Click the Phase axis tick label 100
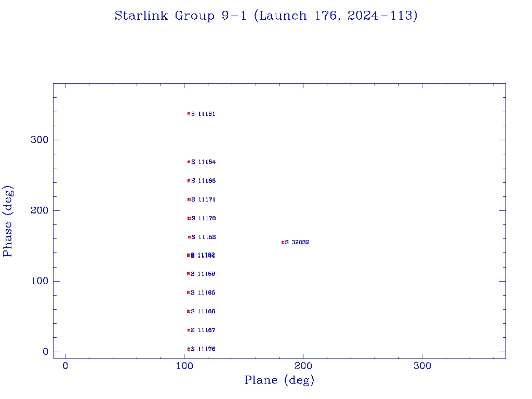Screen dimensions: 532x399 coord(39,281)
